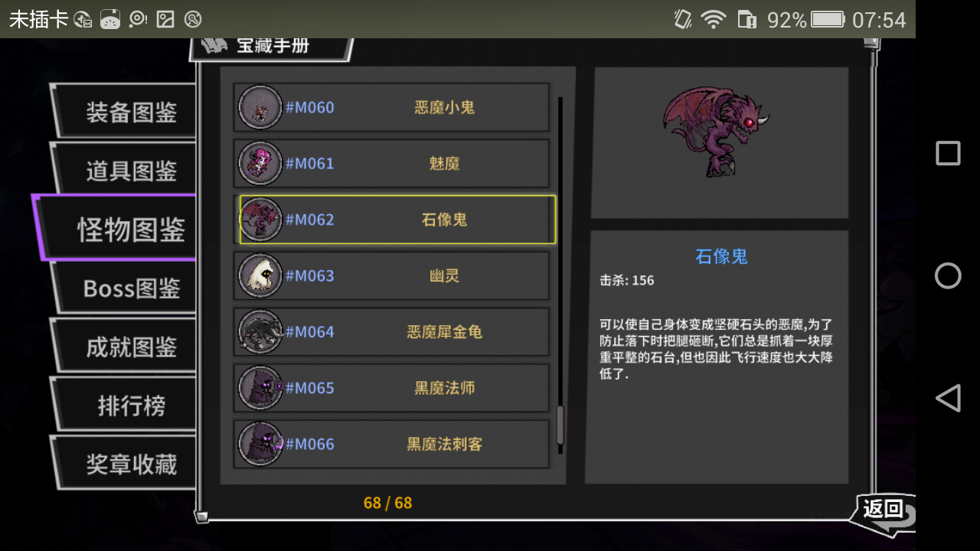This screenshot has width=980, height=551.
Task: Tap the large 石像鬼 gargoyle preview image
Action: tap(716, 130)
